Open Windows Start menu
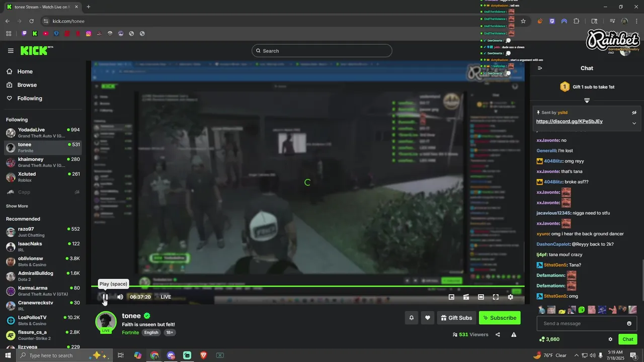644x362 pixels. 8,355
